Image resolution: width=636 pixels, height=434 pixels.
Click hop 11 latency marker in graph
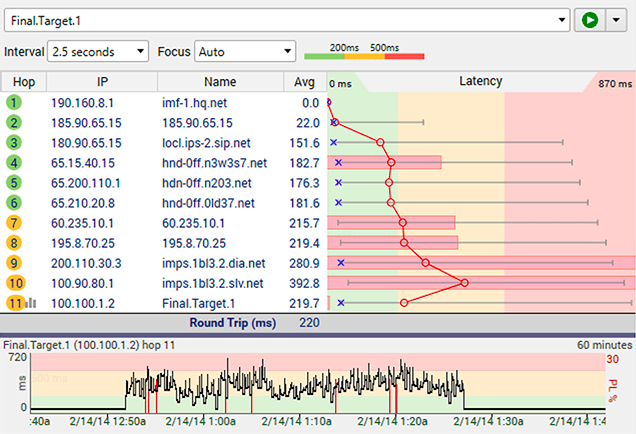(404, 303)
